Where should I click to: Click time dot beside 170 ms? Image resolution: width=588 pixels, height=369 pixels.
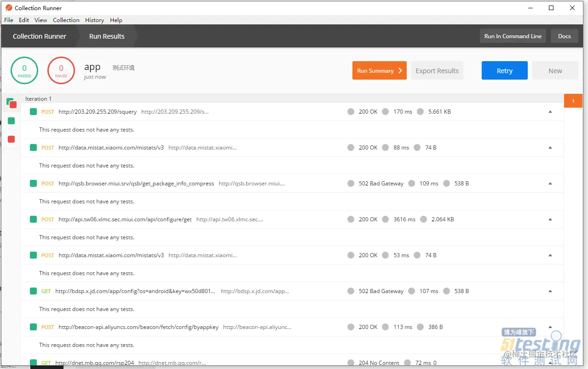tap(386, 112)
